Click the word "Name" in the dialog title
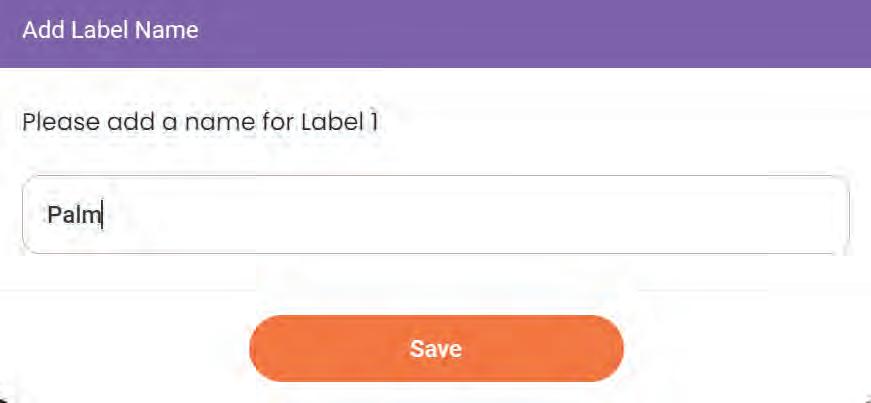 tap(170, 30)
